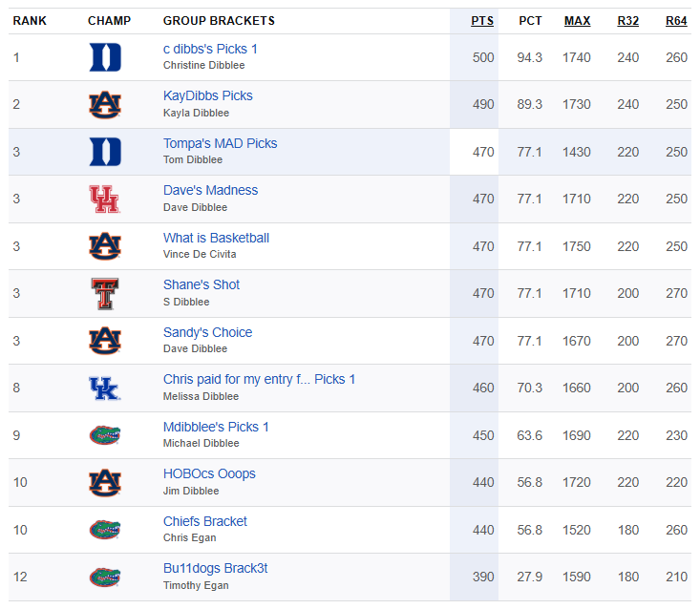
Task: Click Kentucky logo in rank 8 row
Action: 105,388
